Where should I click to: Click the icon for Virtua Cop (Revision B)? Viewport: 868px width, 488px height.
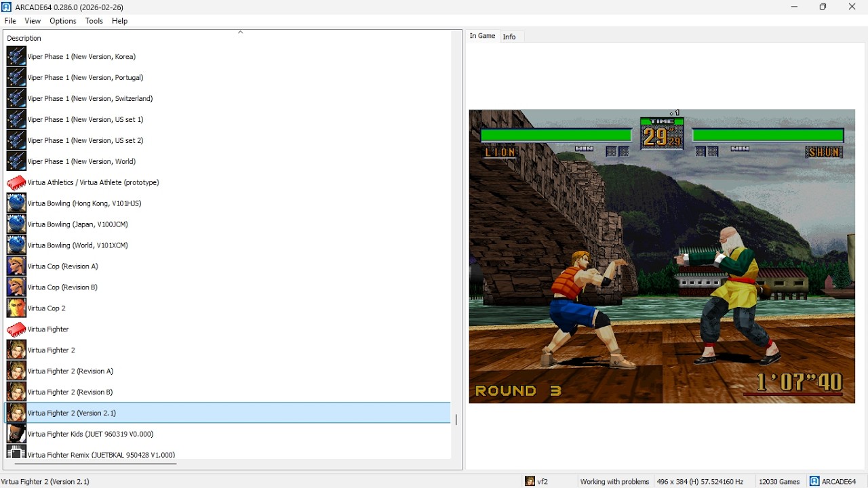click(x=16, y=287)
